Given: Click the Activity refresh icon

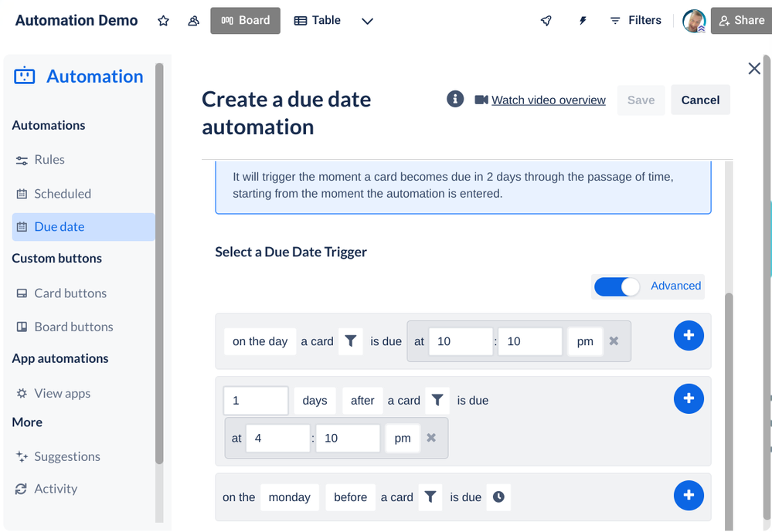Looking at the screenshot, I should tap(21, 489).
